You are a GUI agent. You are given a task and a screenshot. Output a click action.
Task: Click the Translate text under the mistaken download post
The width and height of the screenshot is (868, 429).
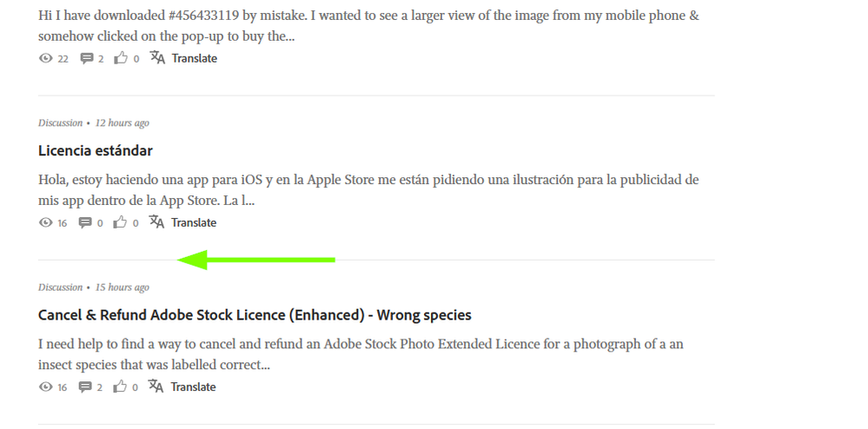point(195,59)
